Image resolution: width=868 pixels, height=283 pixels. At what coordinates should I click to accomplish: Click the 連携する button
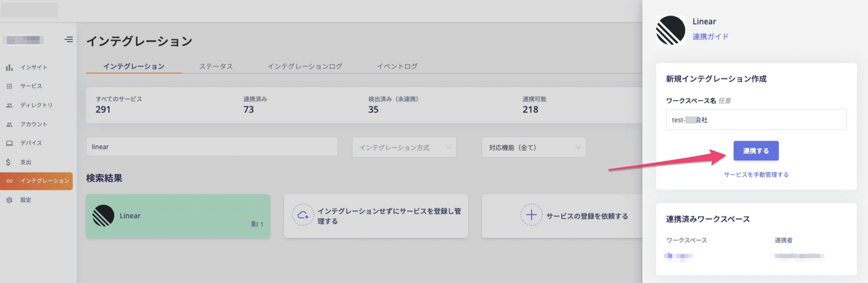[x=756, y=151]
